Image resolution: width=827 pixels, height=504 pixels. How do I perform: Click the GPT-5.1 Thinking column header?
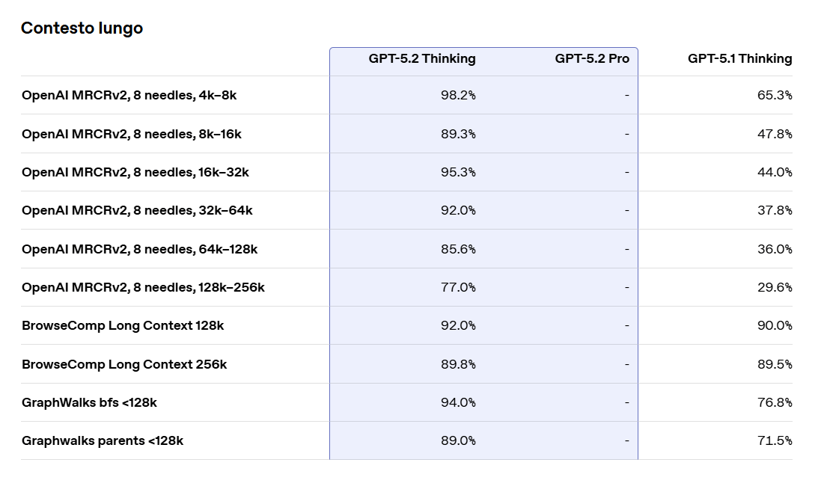[x=739, y=59]
